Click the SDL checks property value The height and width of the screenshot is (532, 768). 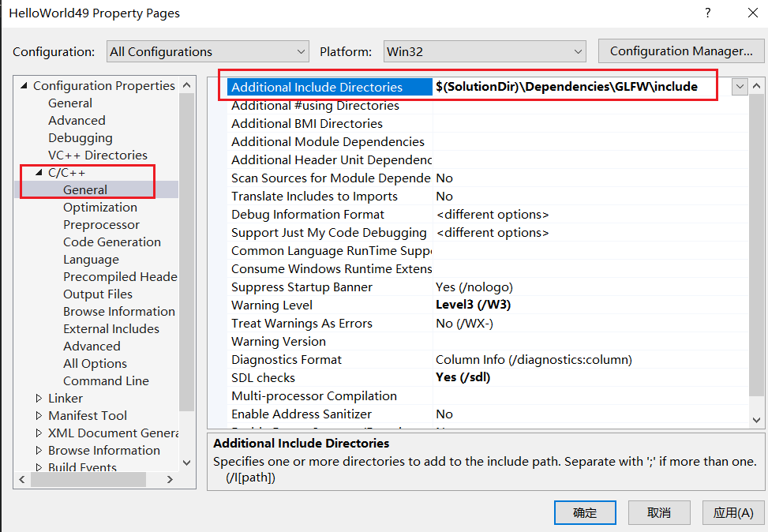click(463, 378)
